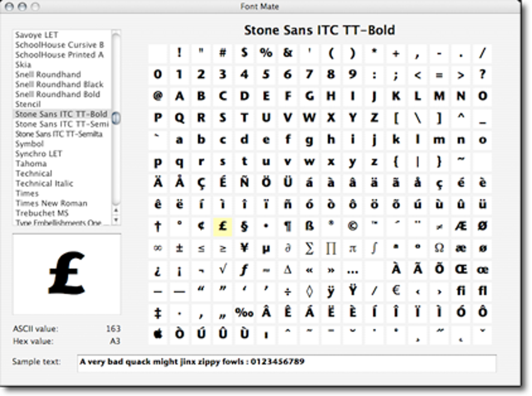Screen dimensions: 532x396
Task: Select the copyright © glyph
Action: [352, 226]
